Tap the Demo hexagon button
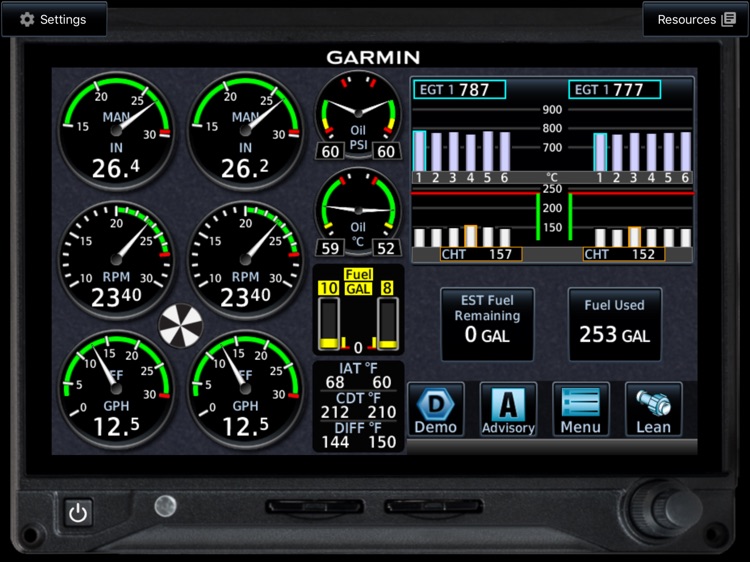Image resolution: width=750 pixels, height=562 pixels. [436, 409]
